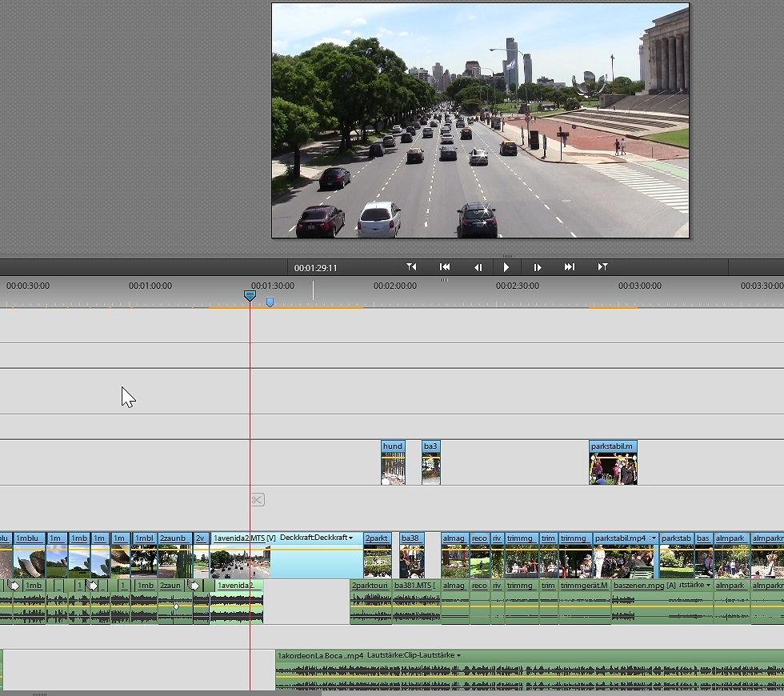Select the trimmgerät.M audio clip
784x696 pixels.
click(585, 602)
